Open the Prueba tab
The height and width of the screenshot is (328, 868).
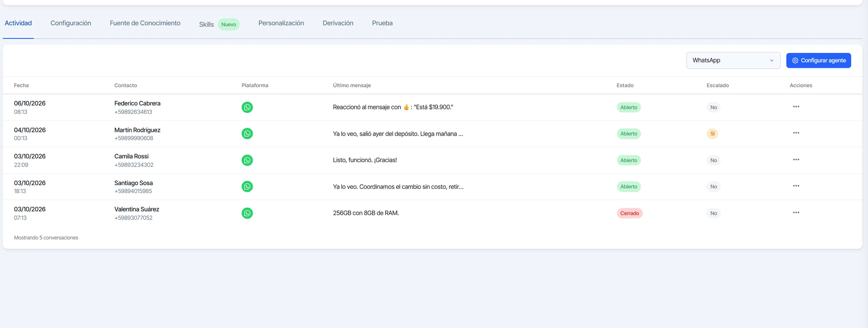[382, 23]
